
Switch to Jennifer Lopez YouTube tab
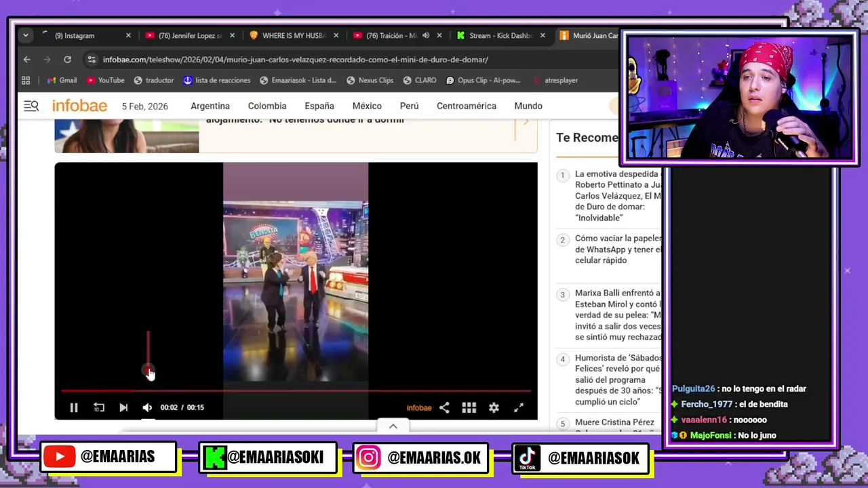click(x=190, y=35)
